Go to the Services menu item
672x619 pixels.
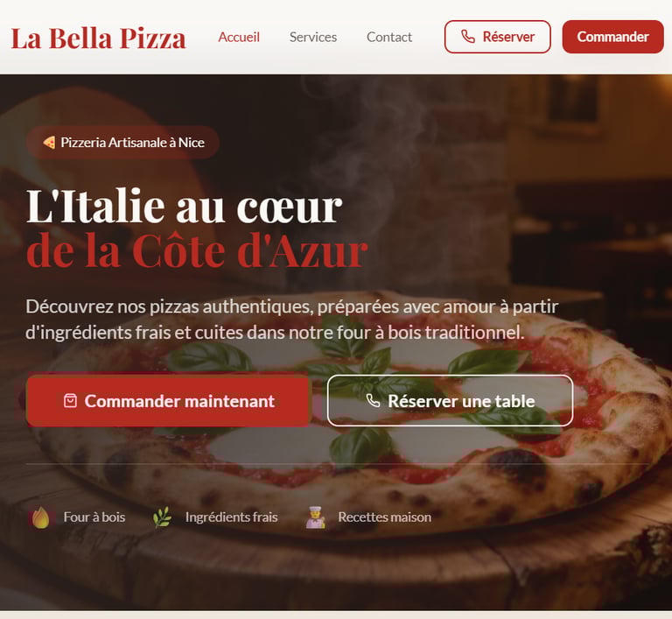click(x=313, y=37)
